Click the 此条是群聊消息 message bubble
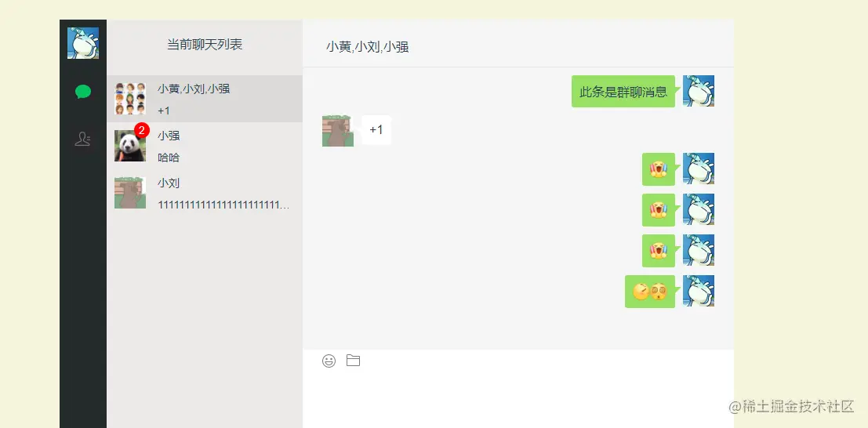The width and height of the screenshot is (868, 428). 623,92
